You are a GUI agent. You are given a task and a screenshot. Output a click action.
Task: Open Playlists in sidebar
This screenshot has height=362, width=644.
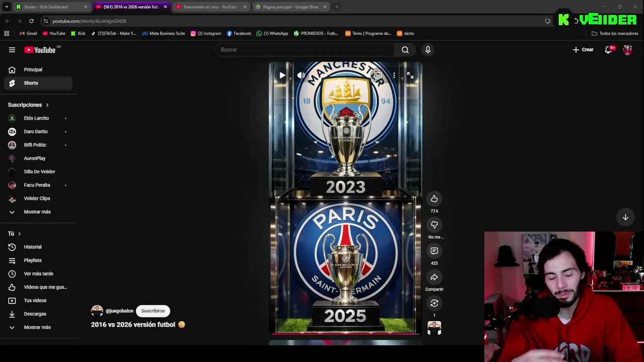pyautogui.click(x=38, y=260)
